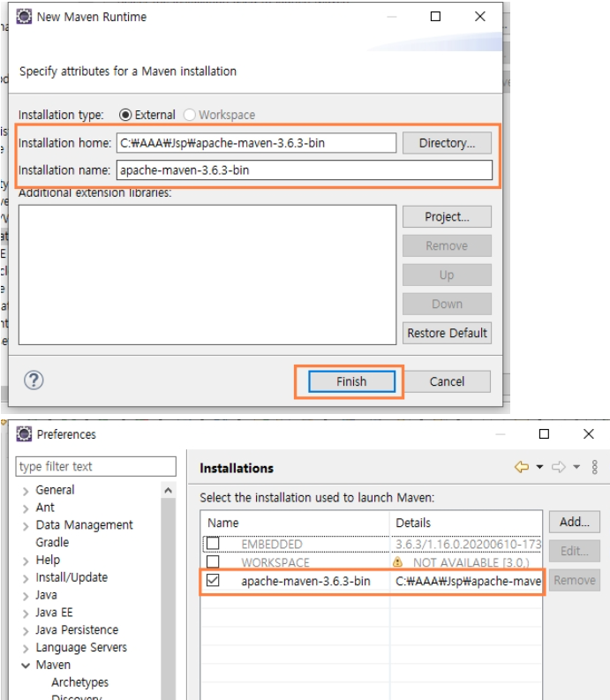610x700 pixels.
Task: Click the C:\AAA\Jsp\apache-mave details cell
Action: click(468, 581)
